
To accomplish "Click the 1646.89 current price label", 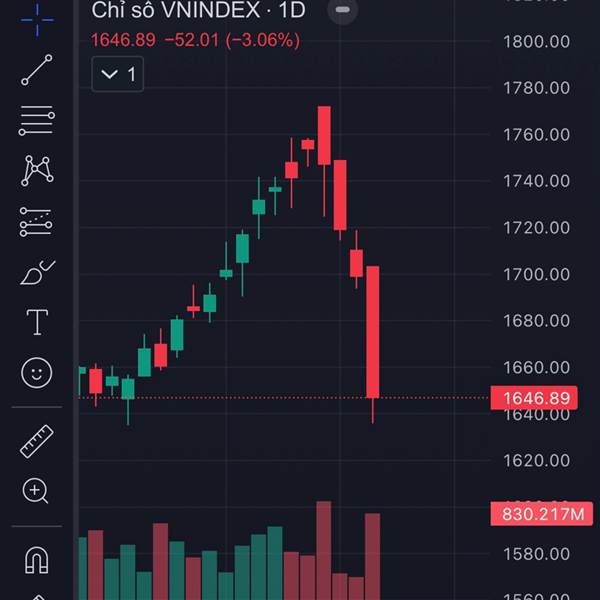I will coord(536,398).
